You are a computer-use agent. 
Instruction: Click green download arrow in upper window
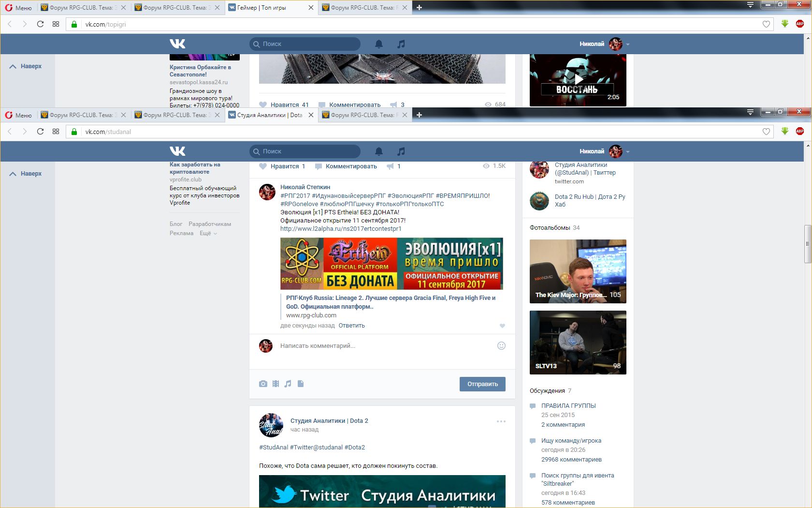click(x=785, y=24)
